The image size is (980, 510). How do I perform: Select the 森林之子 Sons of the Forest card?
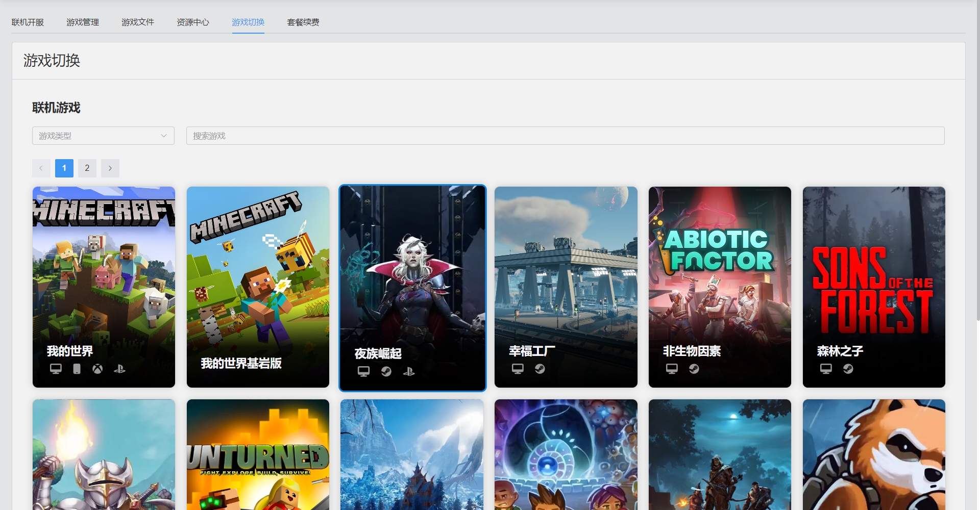tap(874, 287)
